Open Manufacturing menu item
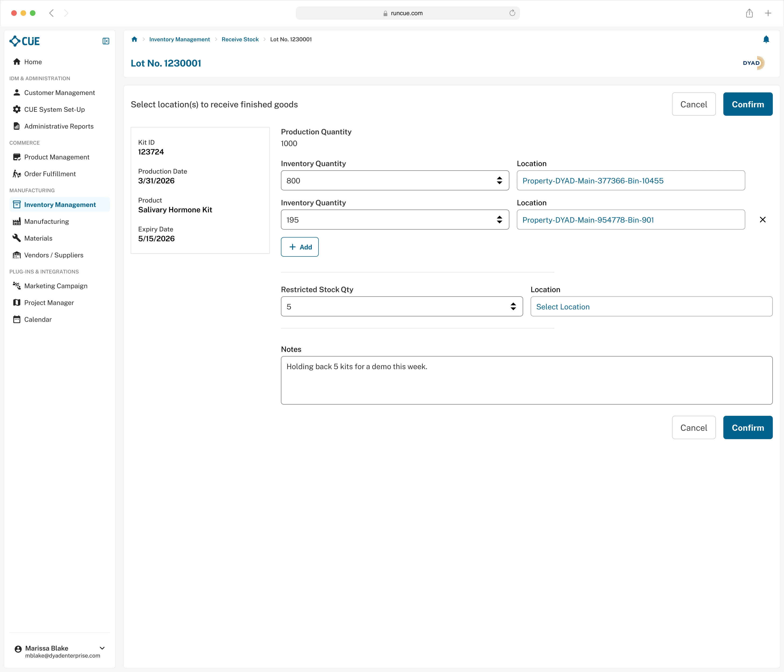Screen dimensions: 784x672 tap(59, 221)
